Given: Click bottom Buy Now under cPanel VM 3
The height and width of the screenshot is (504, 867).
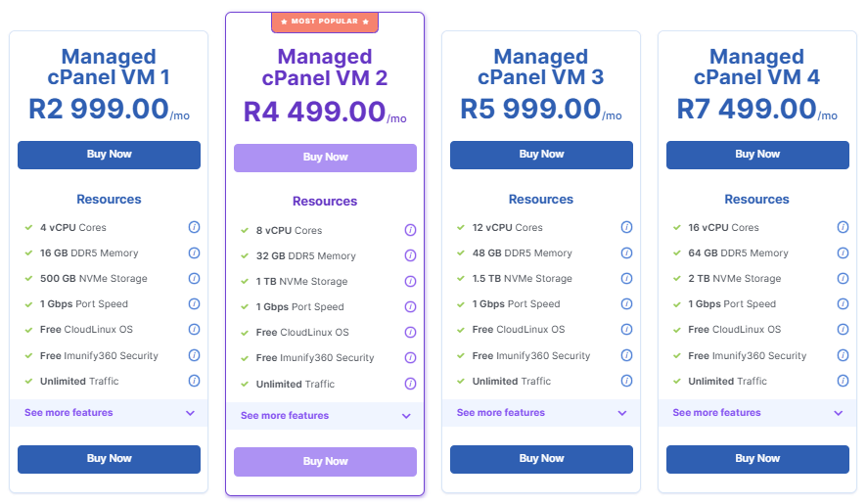Looking at the screenshot, I should tap(541, 459).
